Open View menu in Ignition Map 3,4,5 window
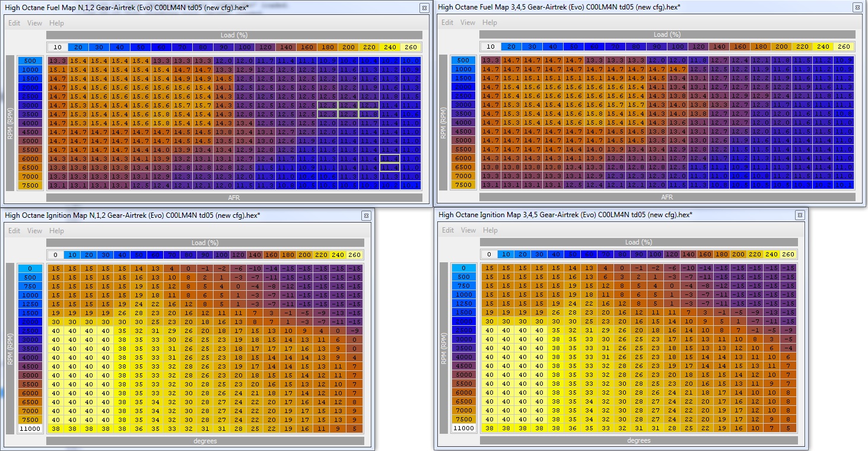Screen dimensions: 868x451 click(x=468, y=230)
